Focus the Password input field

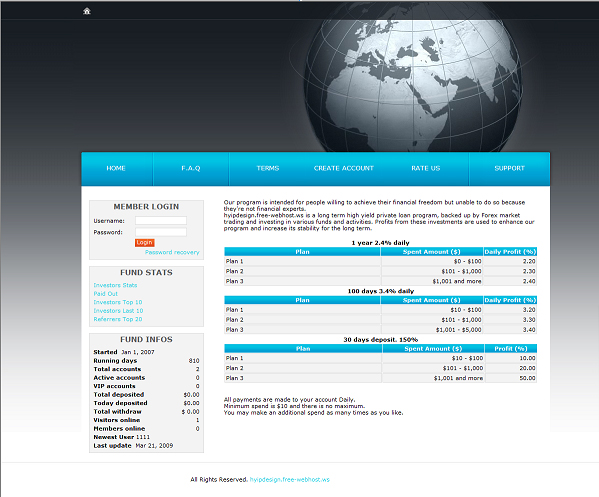[161, 232]
